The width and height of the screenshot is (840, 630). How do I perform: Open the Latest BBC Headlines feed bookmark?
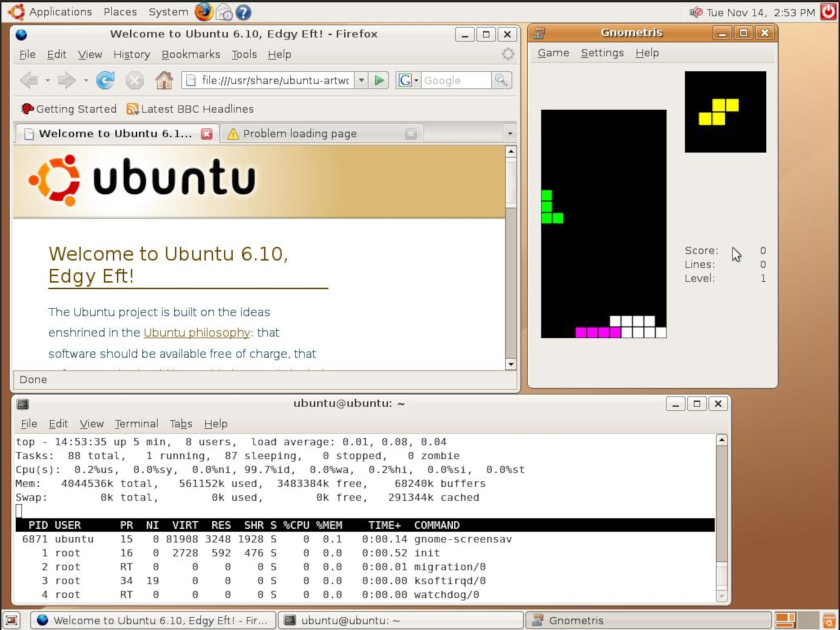[190, 109]
